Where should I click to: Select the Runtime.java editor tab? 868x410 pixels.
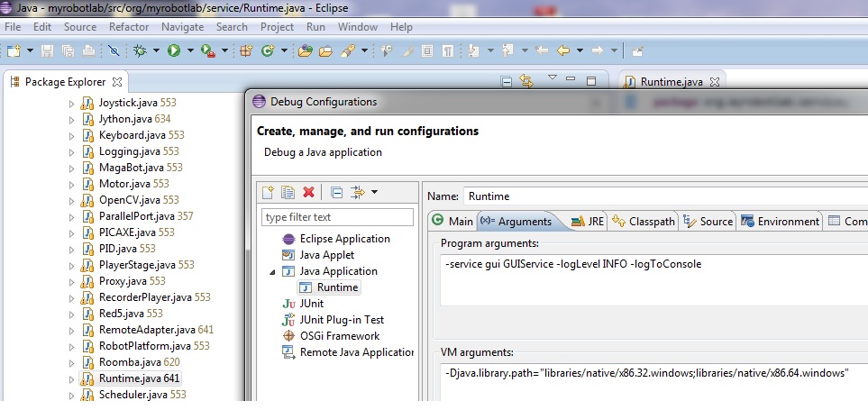(x=672, y=82)
